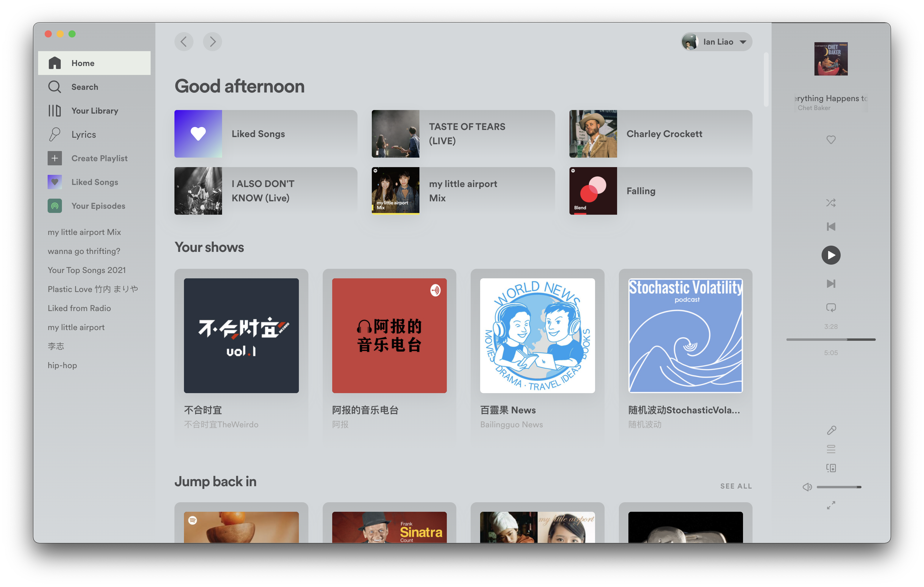Image resolution: width=924 pixels, height=587 pixels.
Task: Mute using the volume speaker icon
Action: pyautogui.click(x=807, y=487)
